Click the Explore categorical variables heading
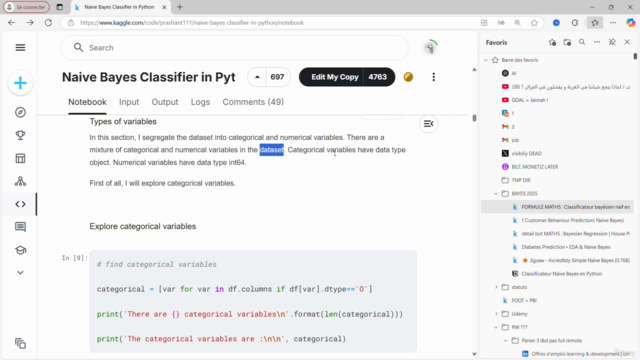 tap(143, 227)
